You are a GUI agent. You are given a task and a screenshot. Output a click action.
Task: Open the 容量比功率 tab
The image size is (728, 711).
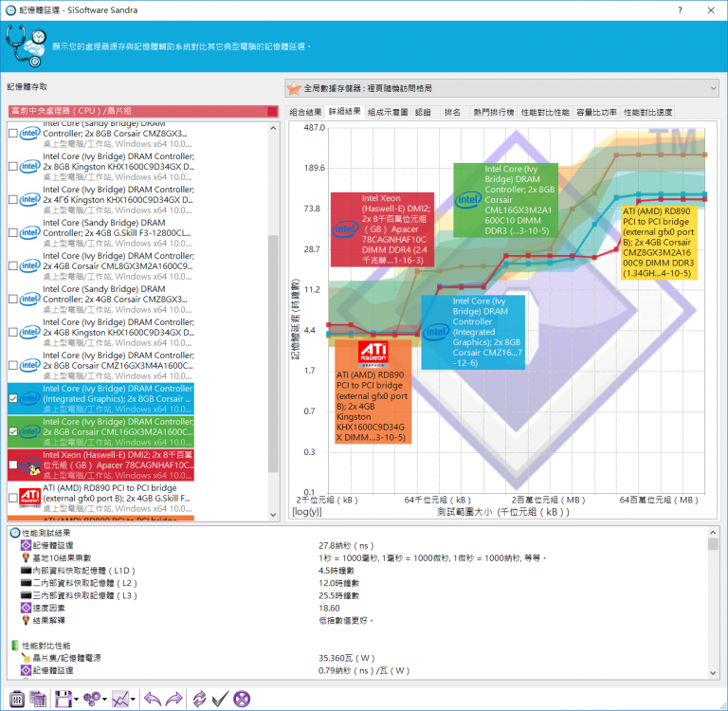point(596,112)
